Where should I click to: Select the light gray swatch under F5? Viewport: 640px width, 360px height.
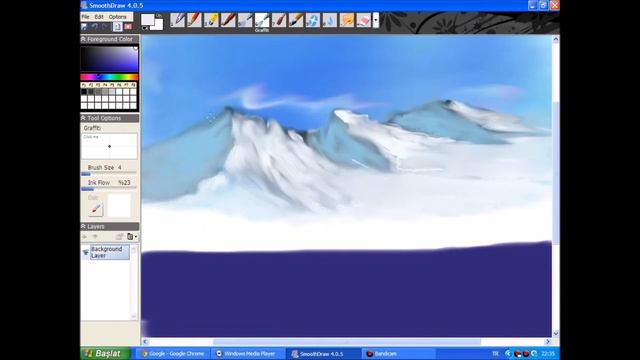click(x=112, y=92)
